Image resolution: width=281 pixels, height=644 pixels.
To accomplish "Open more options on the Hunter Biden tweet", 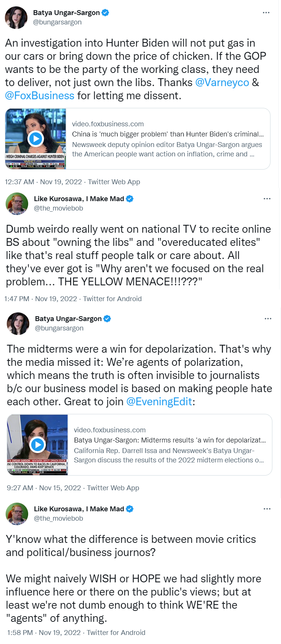I will click(x=266, y=13).
